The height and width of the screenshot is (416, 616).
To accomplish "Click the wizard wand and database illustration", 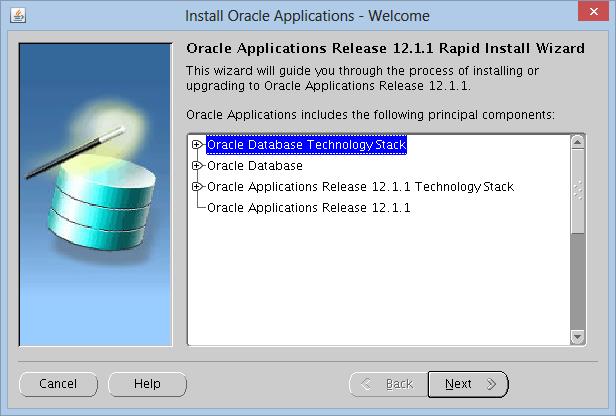I will [x=95, y=195].
